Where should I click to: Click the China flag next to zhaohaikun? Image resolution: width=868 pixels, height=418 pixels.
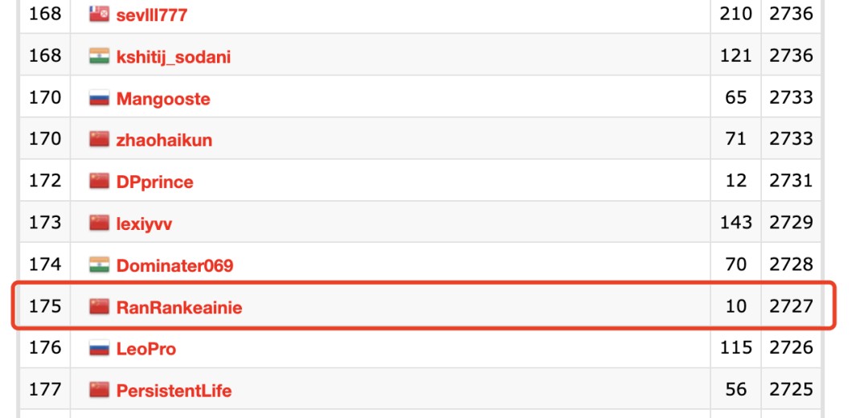pyautogui.click(x=99, y=140)
